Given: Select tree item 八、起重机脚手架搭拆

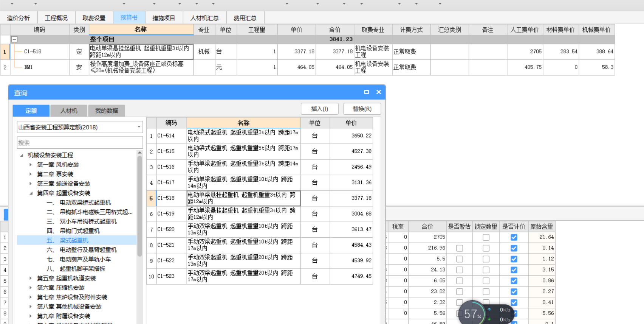Looking at the screenshot, I should [x=76, y=269].
